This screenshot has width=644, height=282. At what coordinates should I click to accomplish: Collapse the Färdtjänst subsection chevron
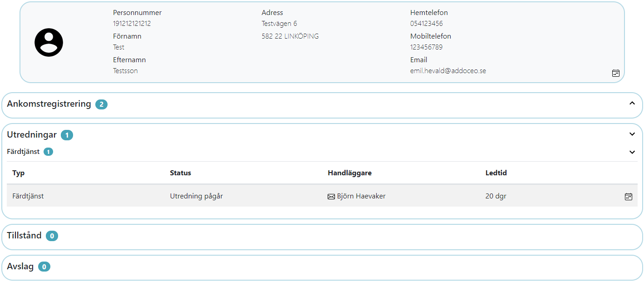tap(632, 152)
